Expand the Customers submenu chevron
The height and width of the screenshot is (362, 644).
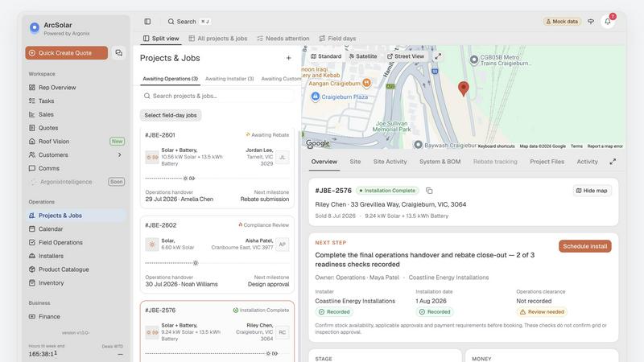(119, 154)
